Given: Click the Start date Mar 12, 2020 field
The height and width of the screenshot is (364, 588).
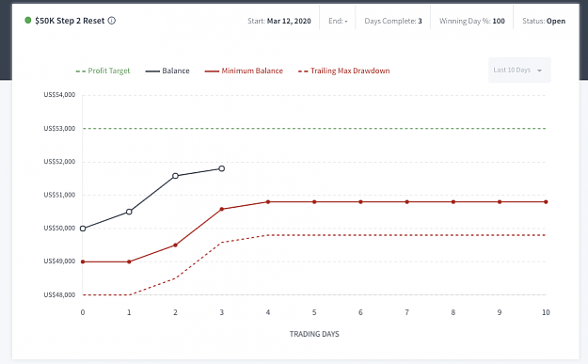Looking at the screenshot, I should point(279,21).
